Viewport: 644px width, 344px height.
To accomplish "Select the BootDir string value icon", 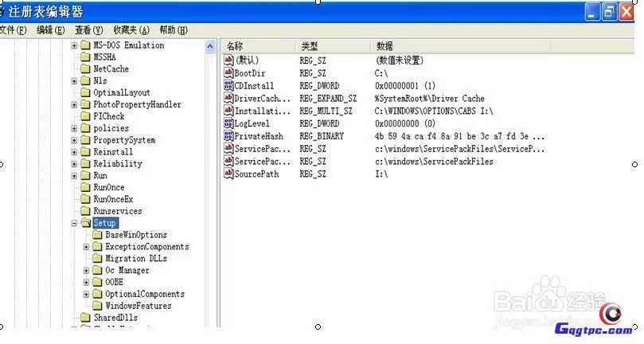I will tap(228, 72).
